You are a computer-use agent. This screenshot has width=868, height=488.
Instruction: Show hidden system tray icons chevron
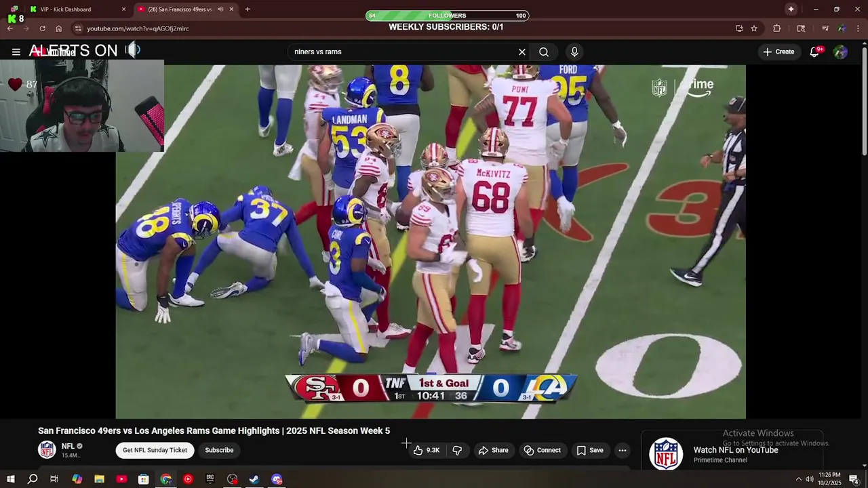pyautogui.click(x=798, y=479)
